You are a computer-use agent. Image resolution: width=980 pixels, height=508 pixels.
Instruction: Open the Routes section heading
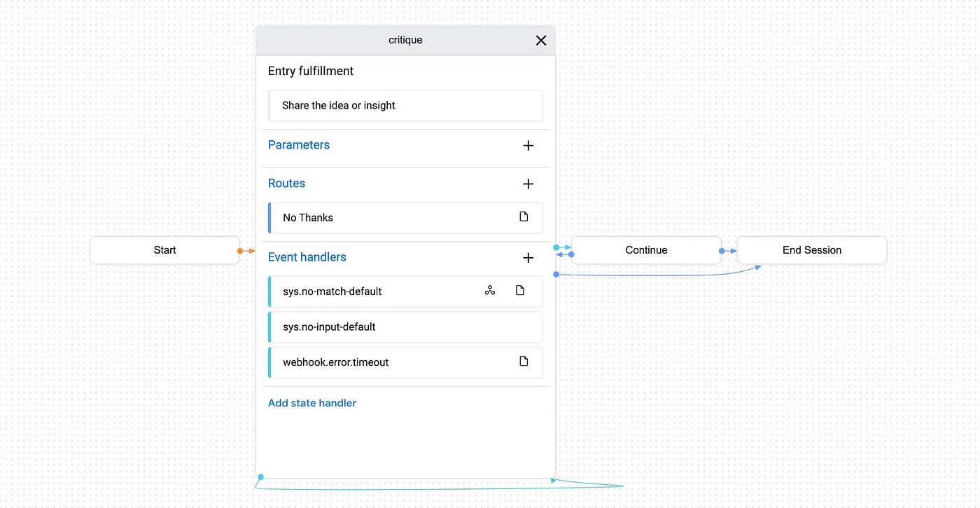click(x=286, y=184)
